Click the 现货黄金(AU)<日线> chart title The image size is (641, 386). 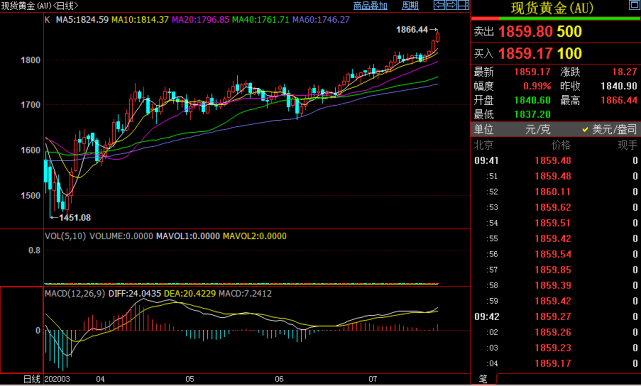click(x=39, y=6)
